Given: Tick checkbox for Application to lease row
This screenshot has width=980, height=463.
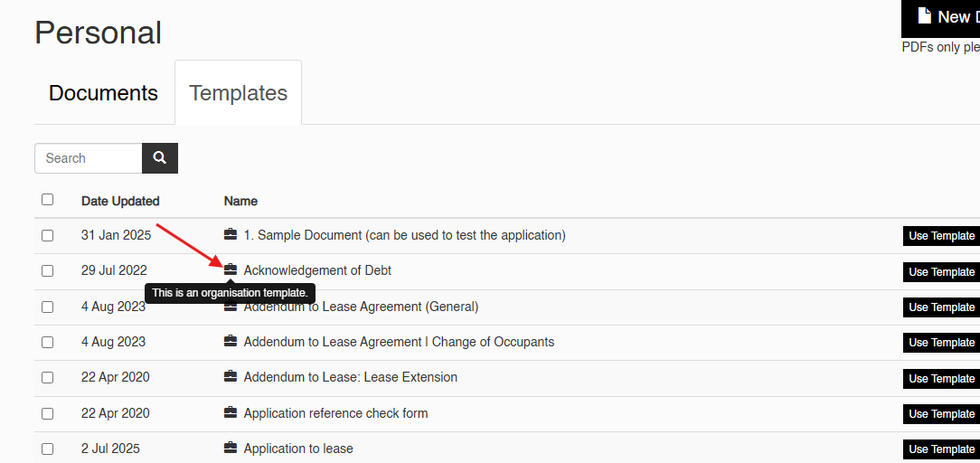Looking at the screenshot, I should point(48,449).
